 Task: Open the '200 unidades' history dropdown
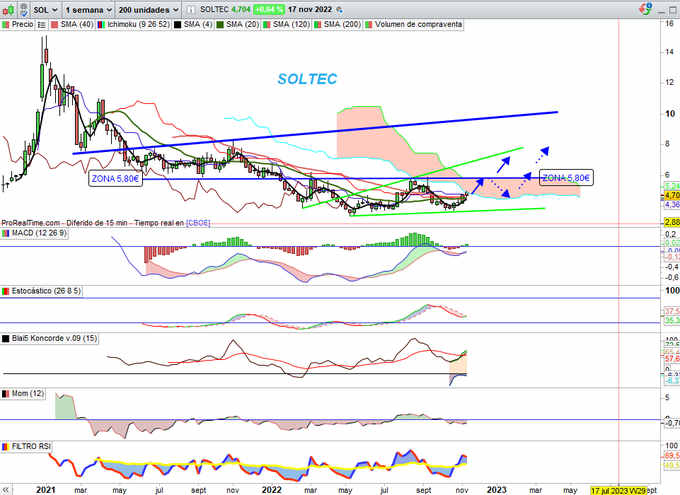(x=148, y=10)
